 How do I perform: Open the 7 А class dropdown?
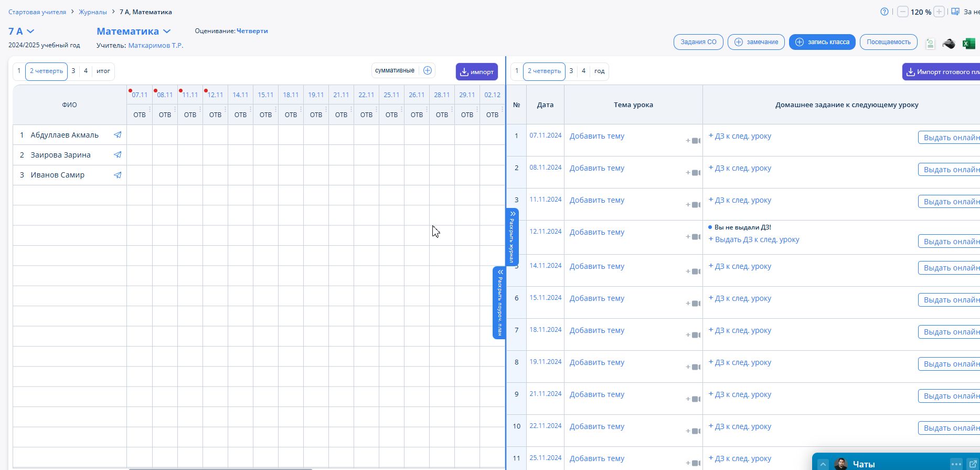coord(21,31)
